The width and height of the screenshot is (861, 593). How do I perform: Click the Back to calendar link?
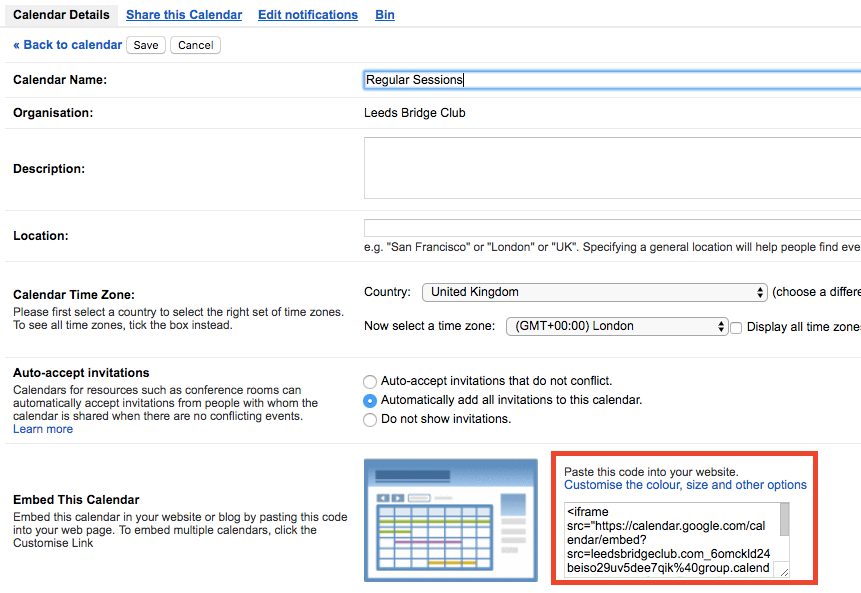click(x=68, y=45)
